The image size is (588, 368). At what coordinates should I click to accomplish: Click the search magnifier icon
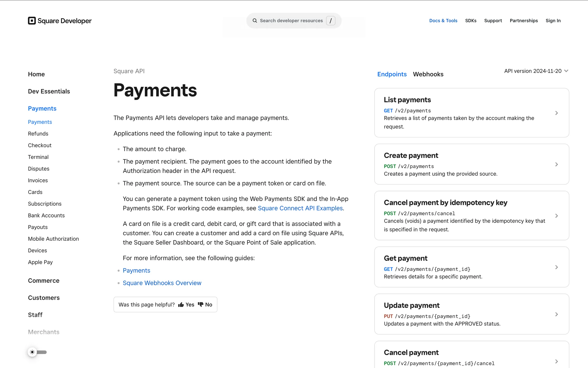(254, 21)
